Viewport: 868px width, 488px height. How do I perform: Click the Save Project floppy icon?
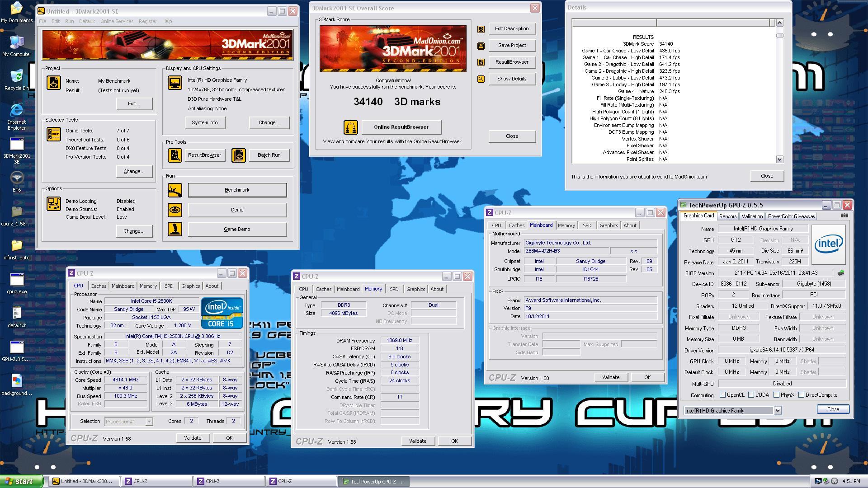[481, 46]
